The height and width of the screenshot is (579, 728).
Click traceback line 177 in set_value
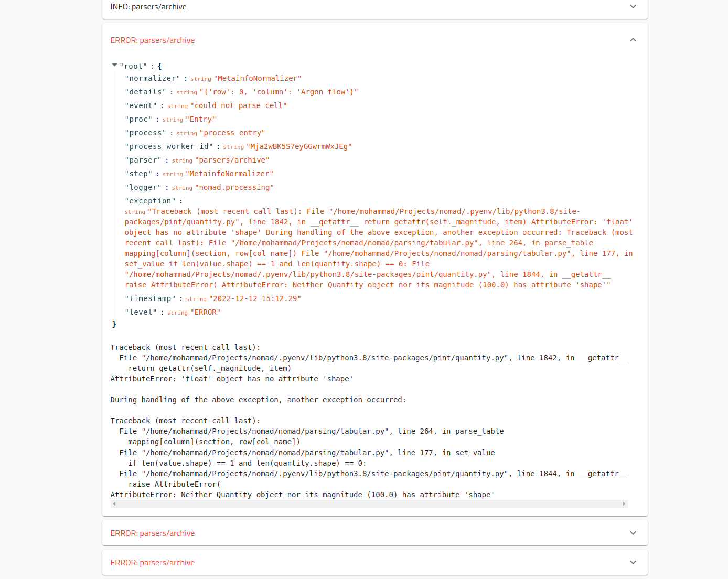307,453
